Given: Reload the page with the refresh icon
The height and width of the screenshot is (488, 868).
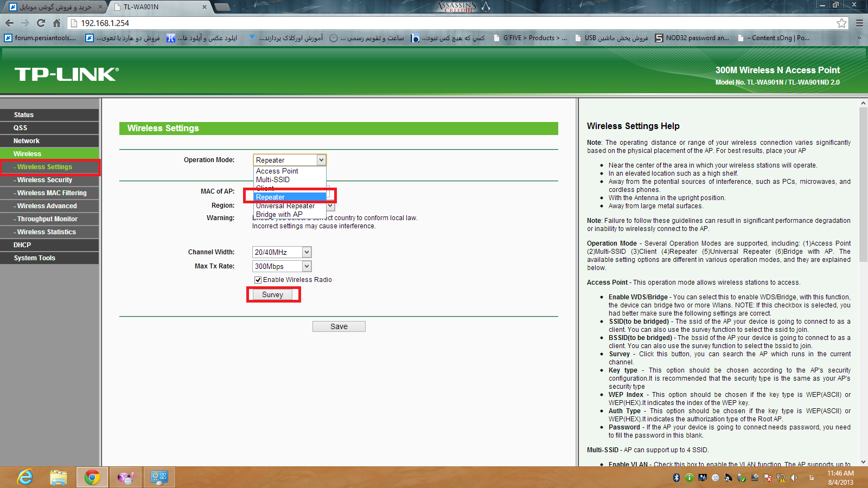Looking at the screenshot, I should click(41, 23).
